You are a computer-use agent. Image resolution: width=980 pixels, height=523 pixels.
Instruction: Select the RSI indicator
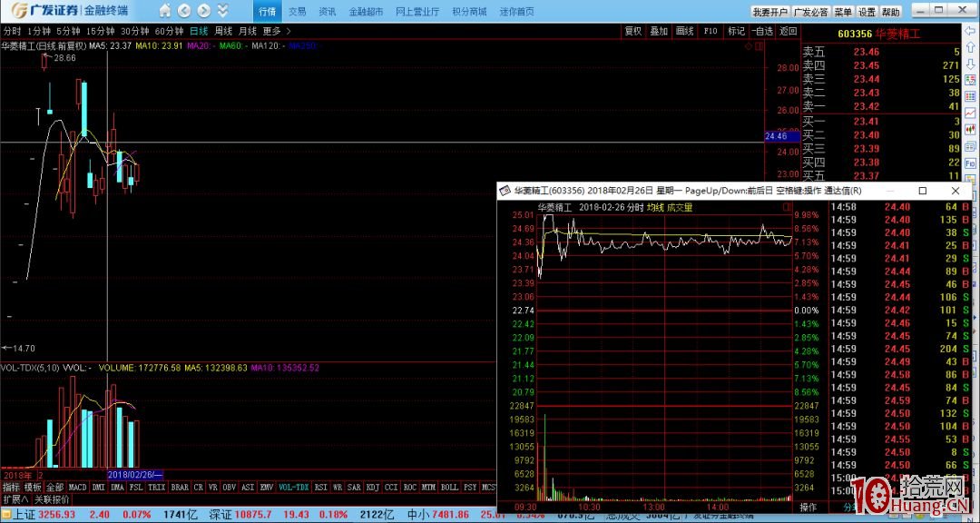pyautogui.click(x=320, y=488)
